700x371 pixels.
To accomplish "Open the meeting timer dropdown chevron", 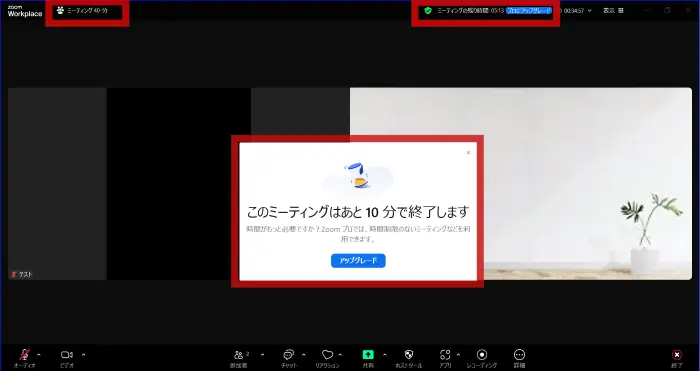I will [x=589, y=11].
